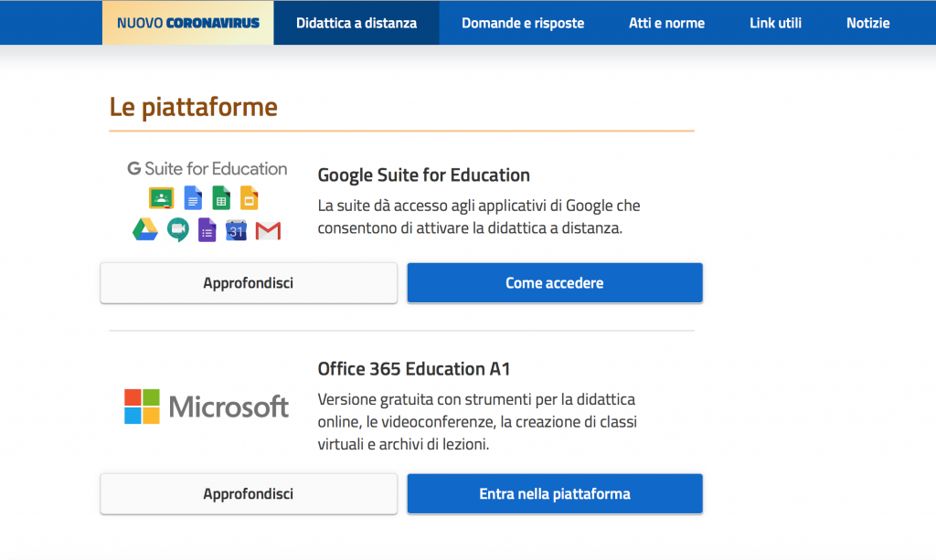Open the Atti e norme menu item
This screenshot has width=936, height=560.
point(666,23)
